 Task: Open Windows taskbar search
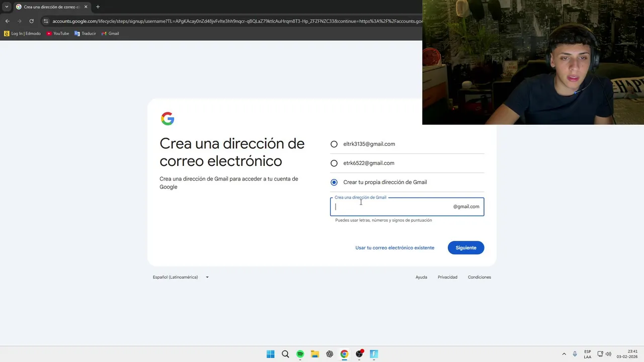click(x=285, y=354)
